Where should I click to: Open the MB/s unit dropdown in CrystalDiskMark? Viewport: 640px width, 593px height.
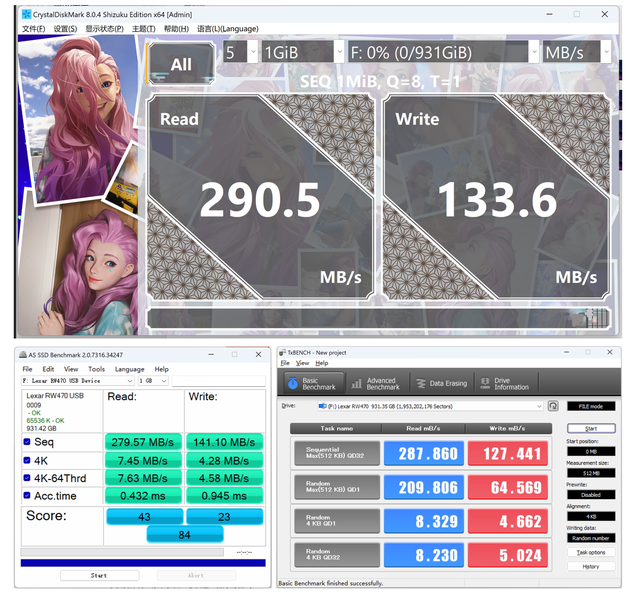576,52
